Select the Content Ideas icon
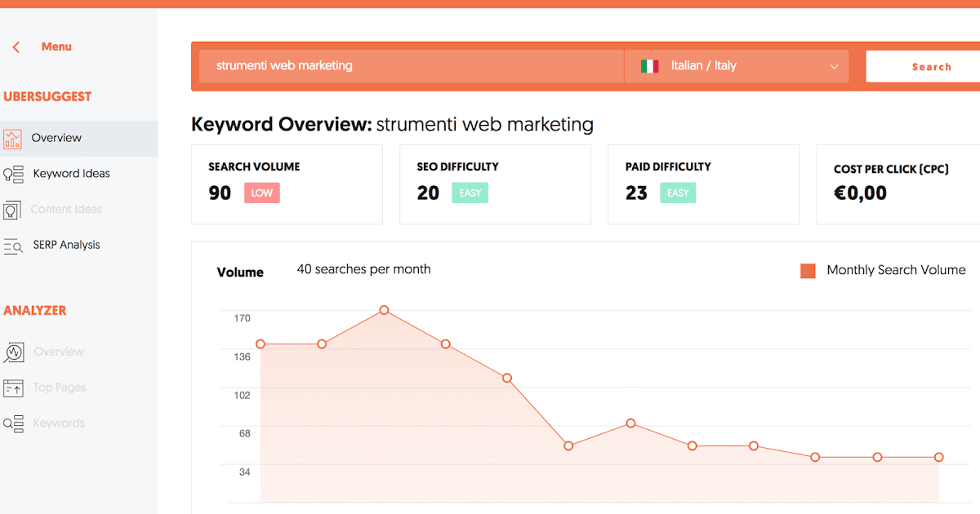980x514 pixels. pyautogui.click(x=13, y=210)
